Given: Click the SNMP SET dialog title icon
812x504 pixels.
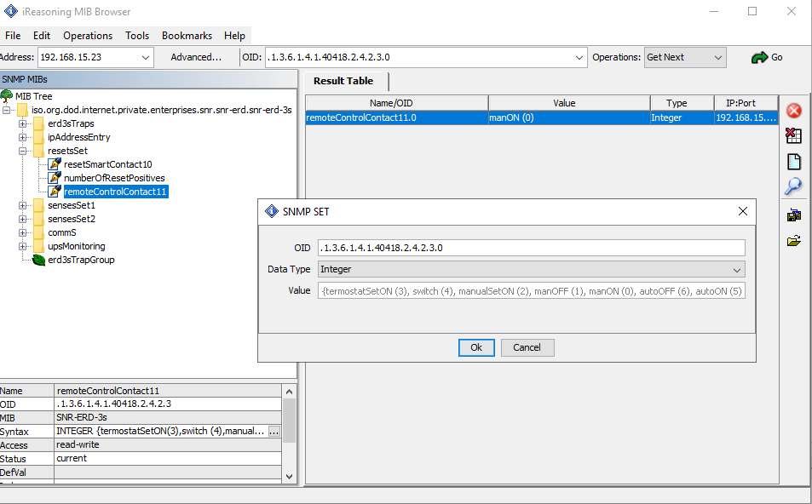Looking at the screenshot, I should (271, 211).
